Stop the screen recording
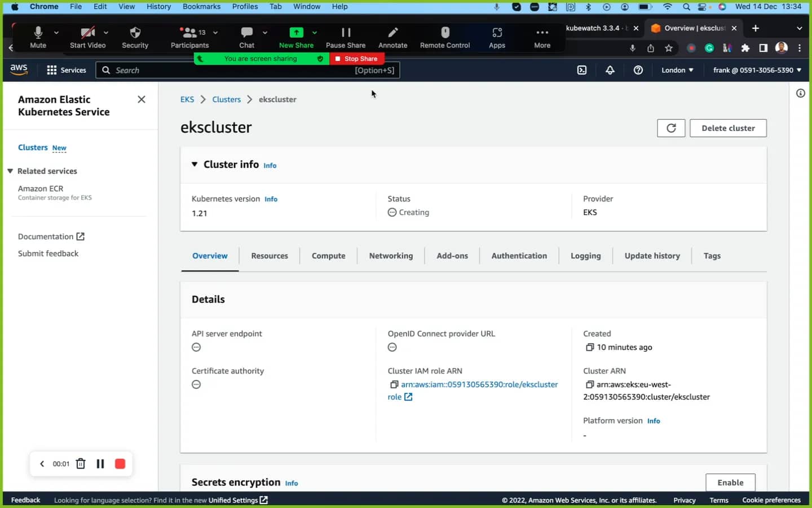Viewport: 812px width, 508px height. [x=120, y=463]
